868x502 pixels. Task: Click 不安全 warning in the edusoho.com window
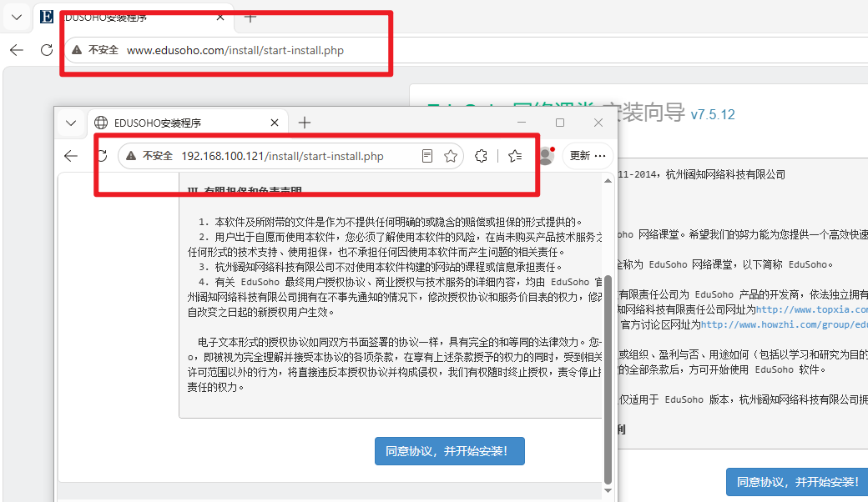click(95, 50)
